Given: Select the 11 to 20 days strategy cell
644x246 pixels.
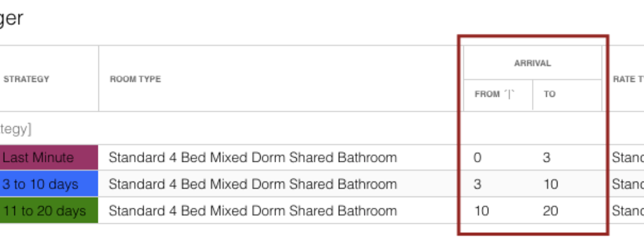Looking at the screenshot, I should 49,211.
